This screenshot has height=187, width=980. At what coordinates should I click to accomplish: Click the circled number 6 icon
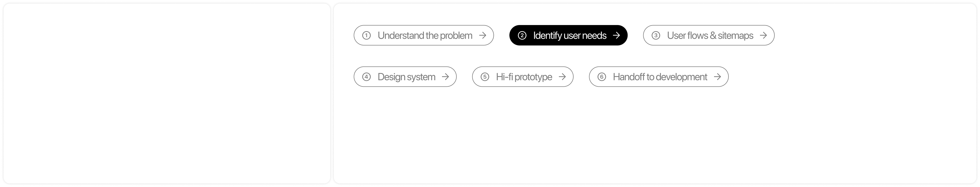click(x=602, y=77)
